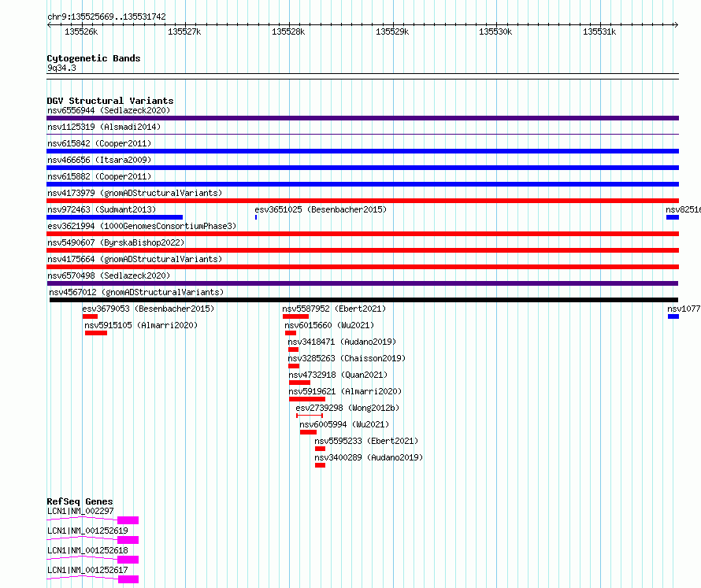Click nsv5490607 (ByrskaBishop2022) label
This screenshot has height=588, width=701.
[x=116, y=242]
